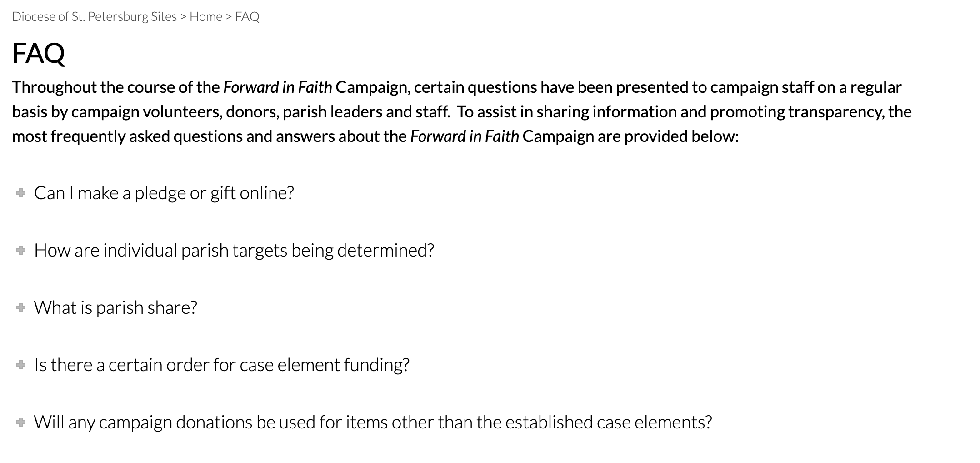The width and height of the screenshot is (980, 463).
Task: Expand 'How are individual parish targets being determined?'
Action: [234, 251]
